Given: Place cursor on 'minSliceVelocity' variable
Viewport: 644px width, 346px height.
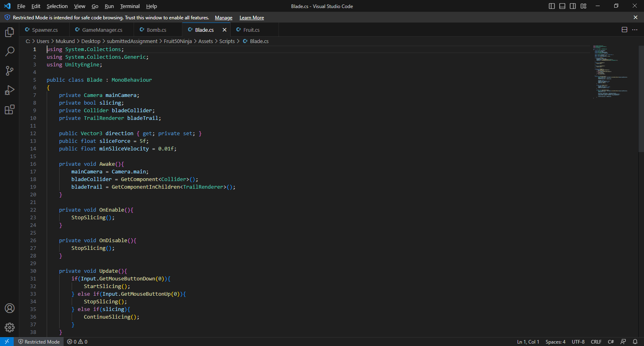Looking at the screenshot, I should pos(124,149).
